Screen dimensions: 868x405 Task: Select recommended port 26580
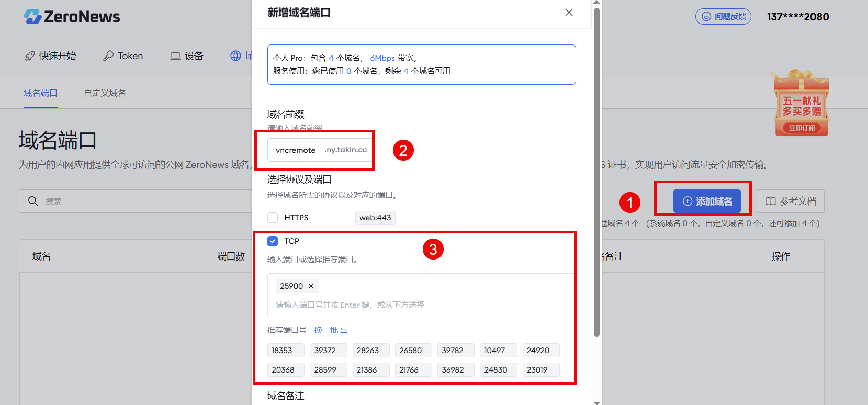coord(413,351)
